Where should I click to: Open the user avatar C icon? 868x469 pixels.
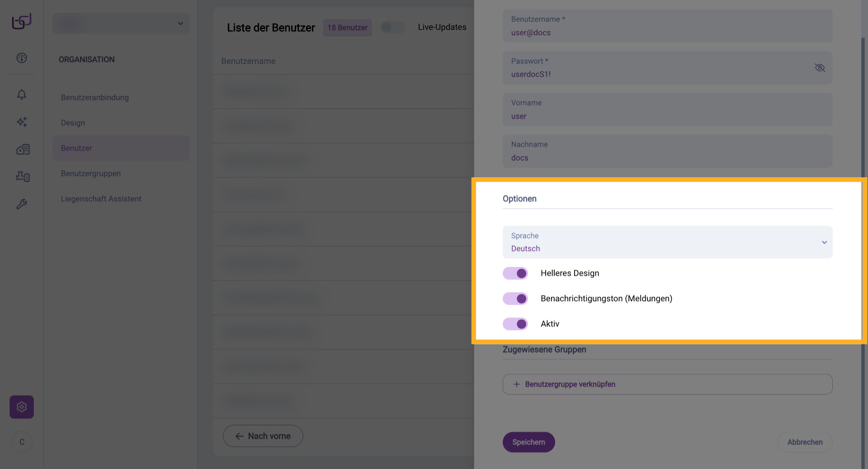(x=22, y=442)
